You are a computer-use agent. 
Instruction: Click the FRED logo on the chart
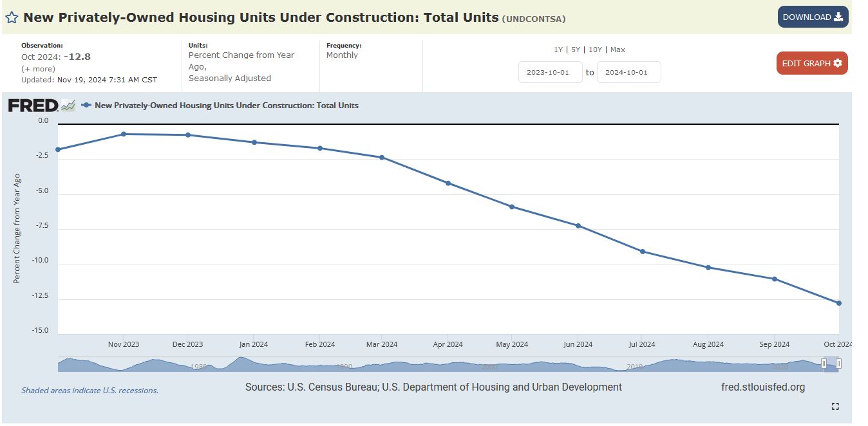(x=33, y=106)
